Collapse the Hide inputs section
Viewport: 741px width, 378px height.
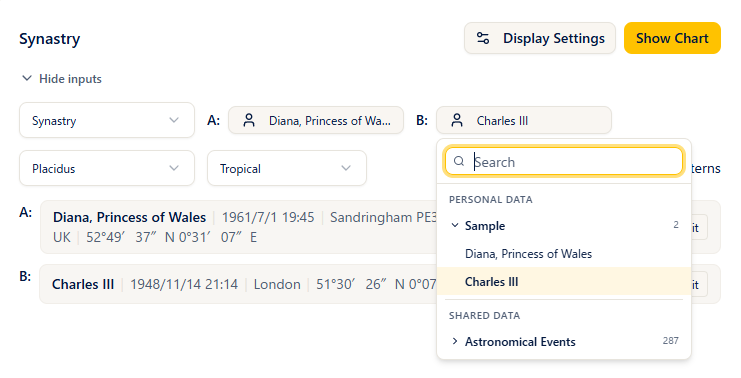point(62,79)
